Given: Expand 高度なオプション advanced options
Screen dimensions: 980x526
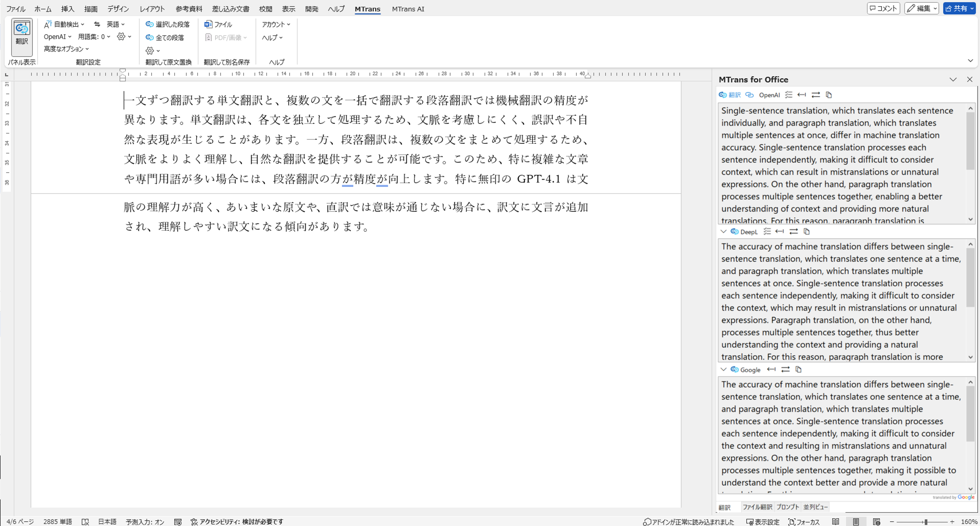Looking at the screenshot, I should [x=66, y=49].
